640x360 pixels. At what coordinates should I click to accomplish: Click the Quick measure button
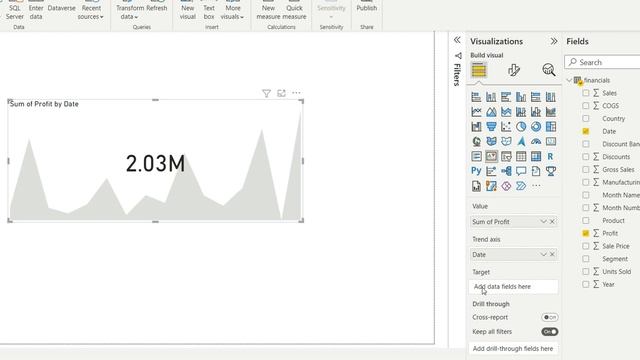pyautogui.click(x=294, y=12)
